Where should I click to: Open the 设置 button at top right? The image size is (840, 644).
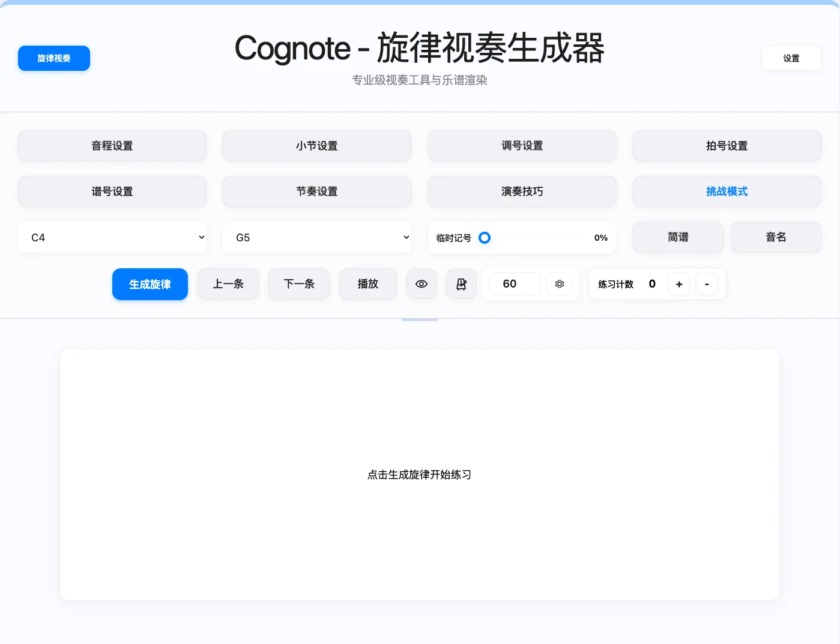pos(791,58)
